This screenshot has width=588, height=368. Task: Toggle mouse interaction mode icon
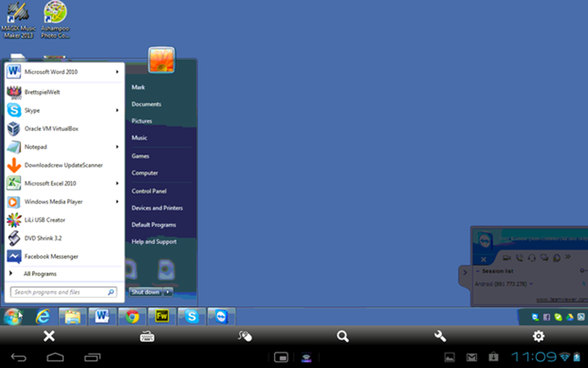point(245,336)
